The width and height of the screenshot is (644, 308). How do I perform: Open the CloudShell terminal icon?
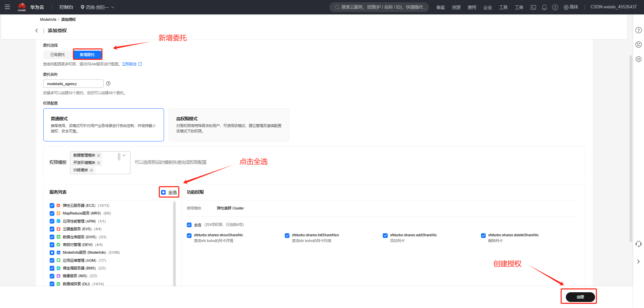(x=533, y=7)
